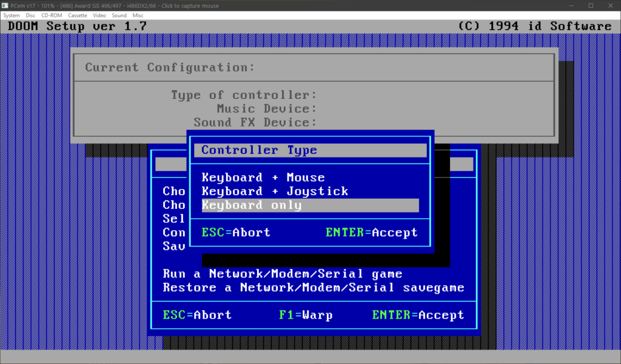
Task: Open the Misc menu
Action: (x=138, y=15)
